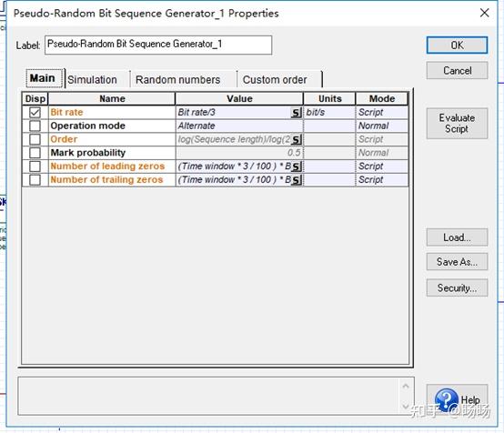Click into the Label text field
Screen dimensions: 504x433
158,45
